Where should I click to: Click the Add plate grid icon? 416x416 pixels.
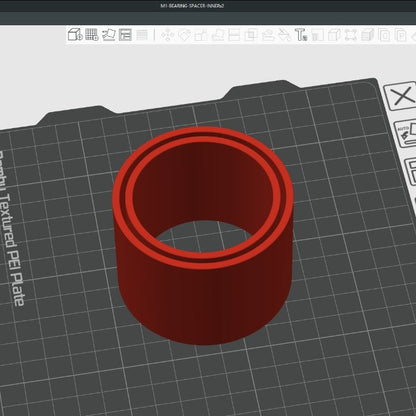[92, 35]
